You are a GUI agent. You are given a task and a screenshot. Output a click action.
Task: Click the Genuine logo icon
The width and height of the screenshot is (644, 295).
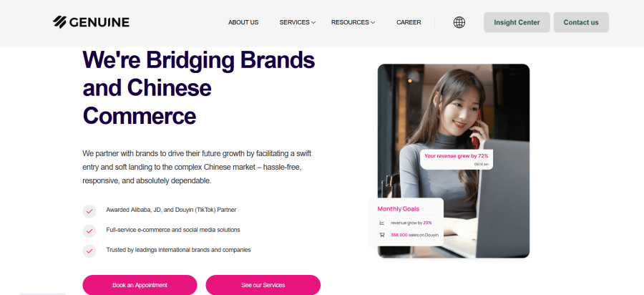[59, 22]
